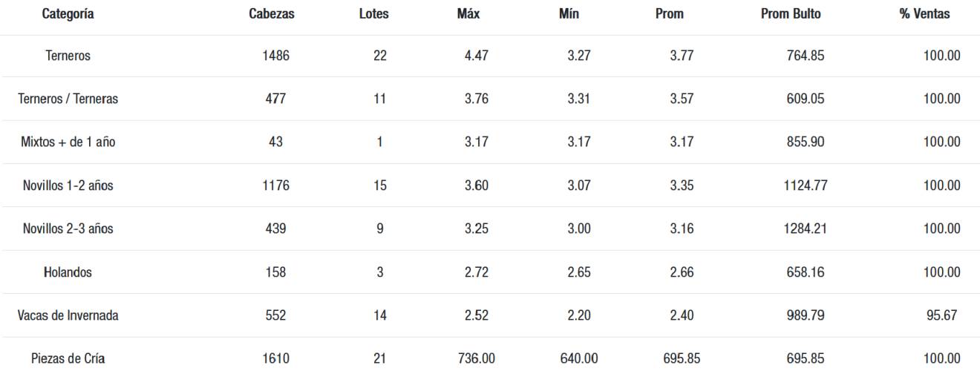Select the 640.00 Mín value

coord(579,358)
